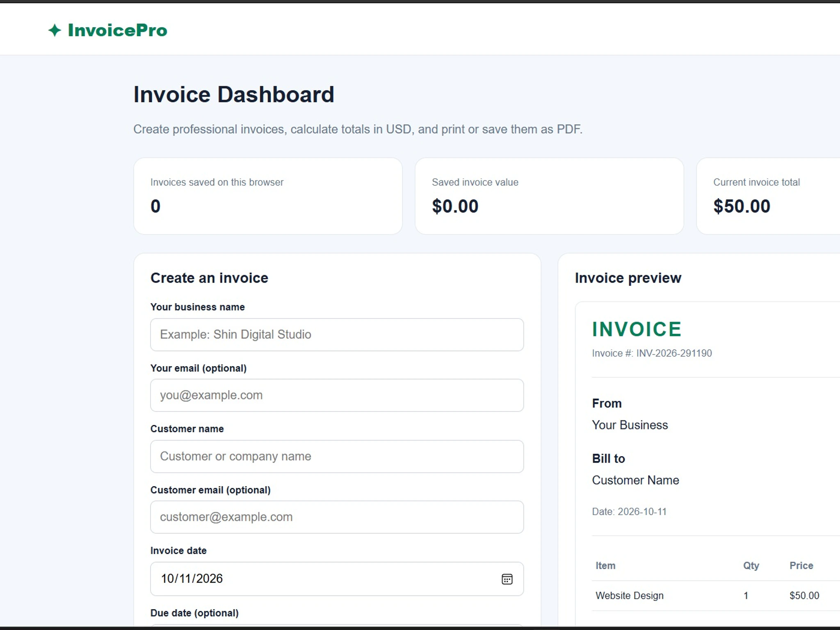Click the quantity "1" in the Website Design row

746,596
